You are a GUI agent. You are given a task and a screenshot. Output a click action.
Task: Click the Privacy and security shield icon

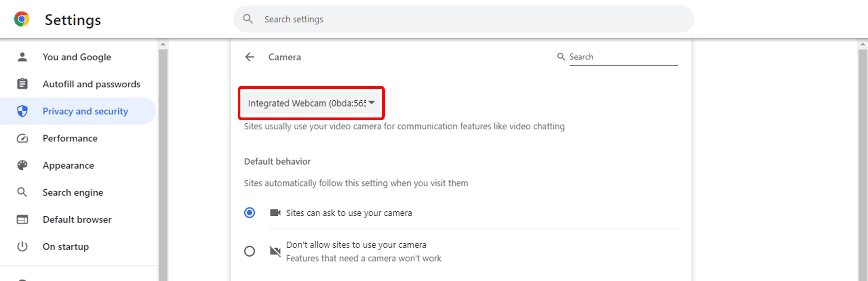(22, 111)
